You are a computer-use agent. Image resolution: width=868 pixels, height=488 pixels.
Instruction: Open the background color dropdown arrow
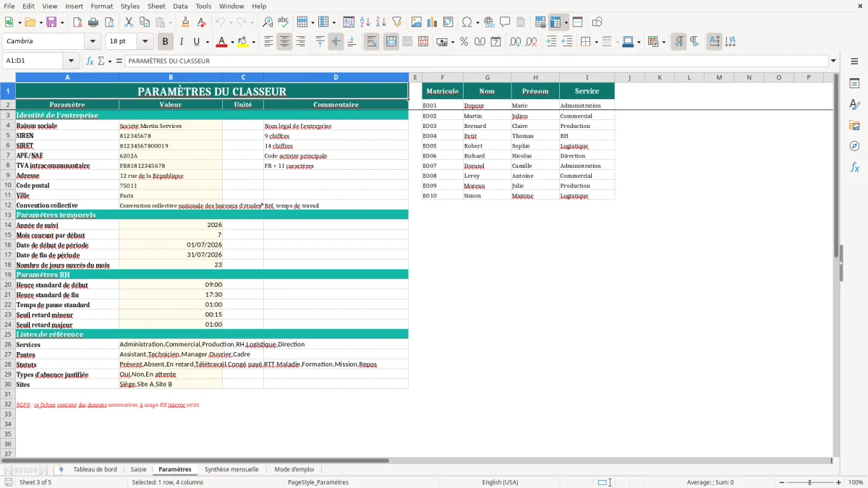click(x=254, y=42)
